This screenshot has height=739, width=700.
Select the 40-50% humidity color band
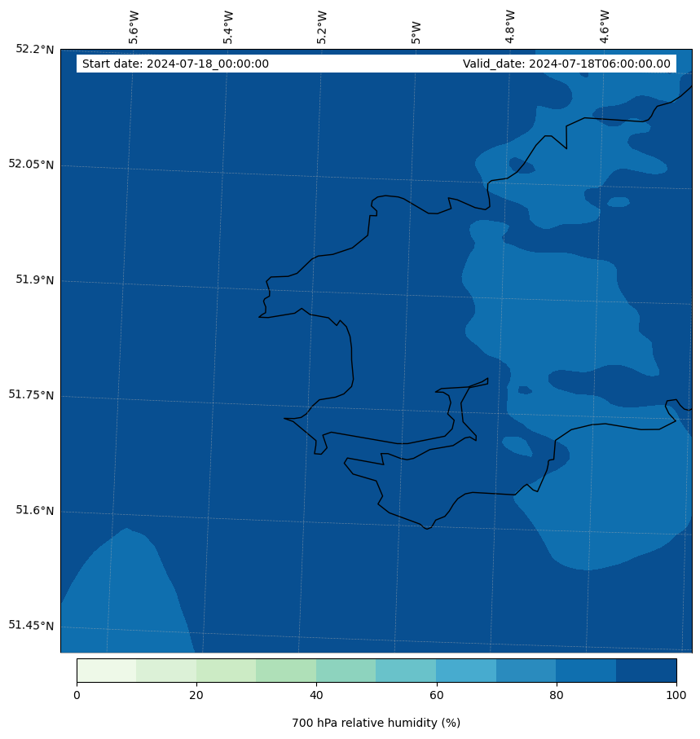coord(346,671)
